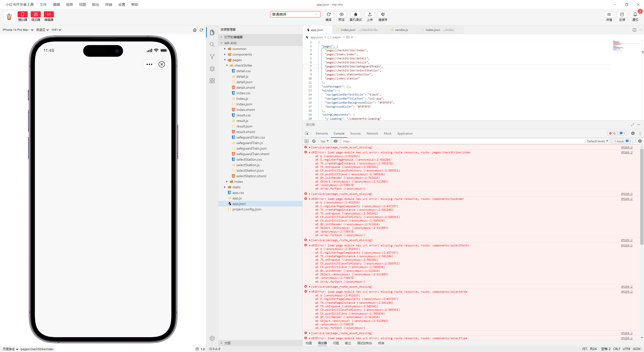Open the WiFi network dropdown
The width and height of the screenshot is (644, 352).
click(x=56, y=30)
